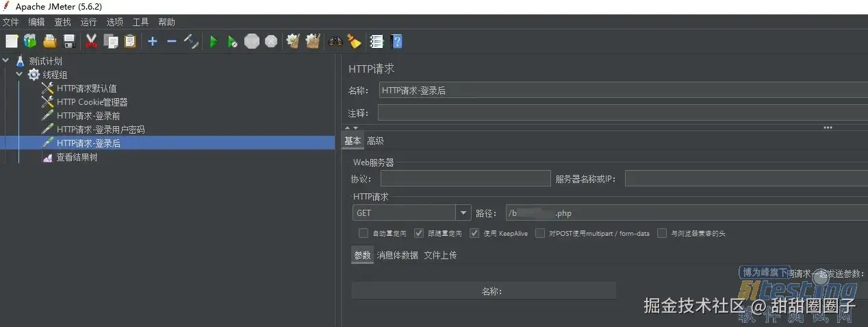Click the 协议 input field
The height and width of the screenshot is (327, 868).
(465, 179)
